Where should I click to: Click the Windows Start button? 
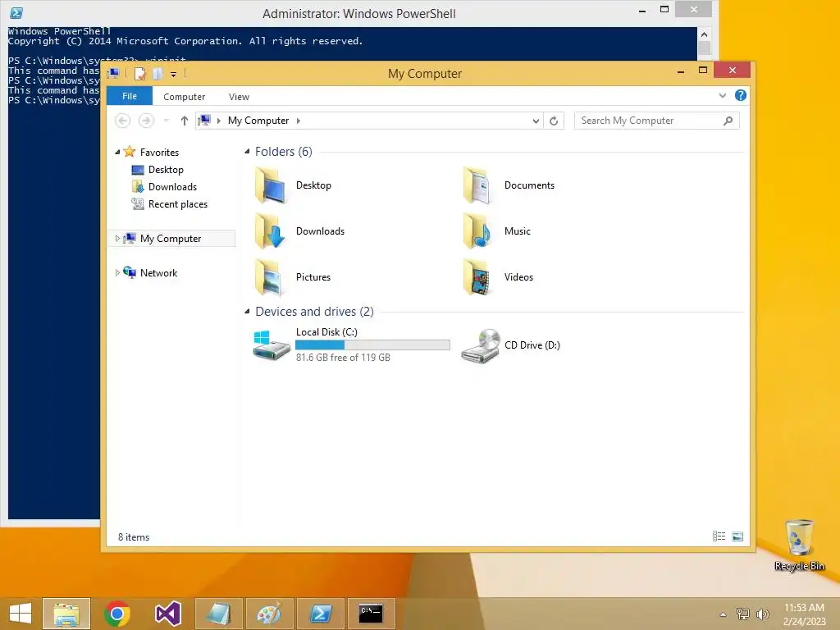click(x=21, y=614)
